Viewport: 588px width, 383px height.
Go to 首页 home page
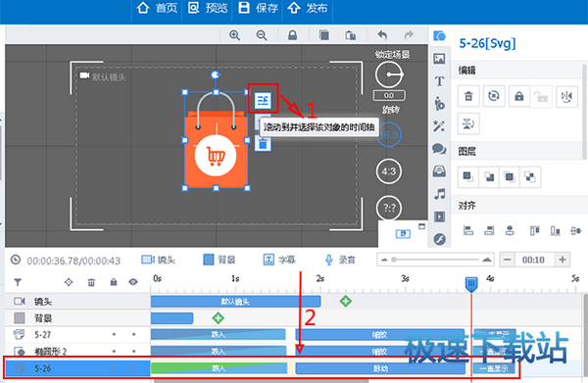point(157,8)
